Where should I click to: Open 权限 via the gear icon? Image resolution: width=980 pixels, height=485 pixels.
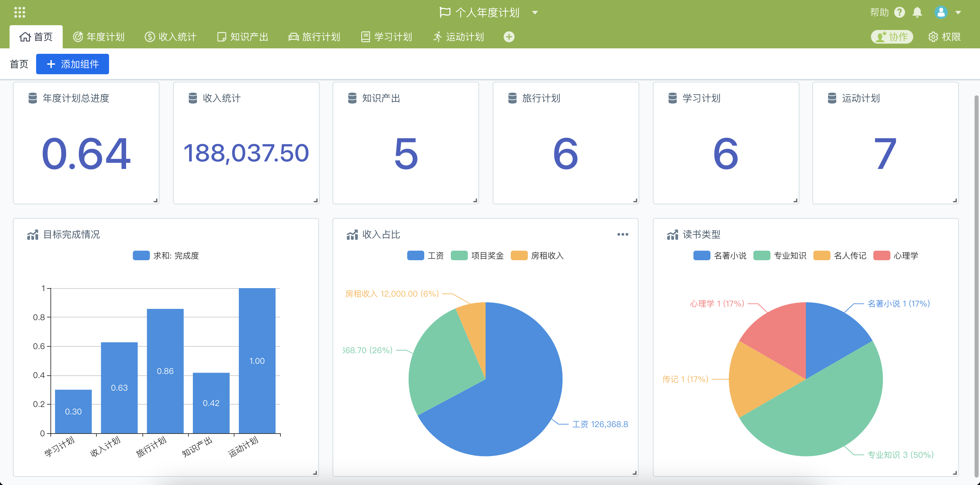click(933, 36)
